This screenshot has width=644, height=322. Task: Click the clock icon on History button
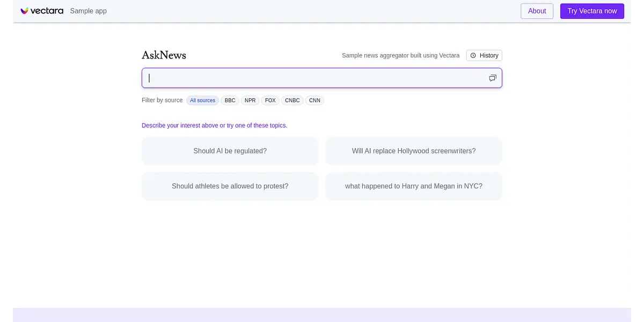473,55
